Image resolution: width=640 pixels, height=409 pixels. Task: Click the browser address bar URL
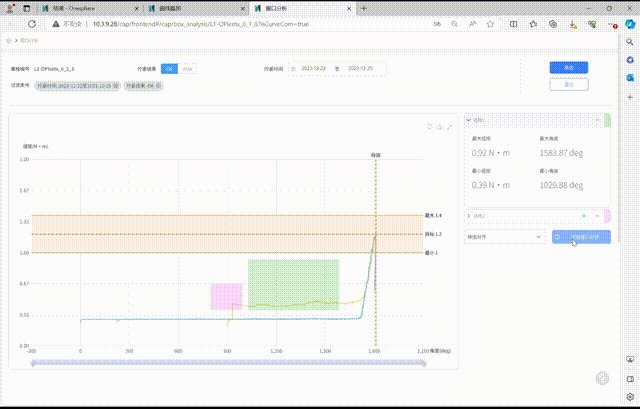click(x=201, y=24)
